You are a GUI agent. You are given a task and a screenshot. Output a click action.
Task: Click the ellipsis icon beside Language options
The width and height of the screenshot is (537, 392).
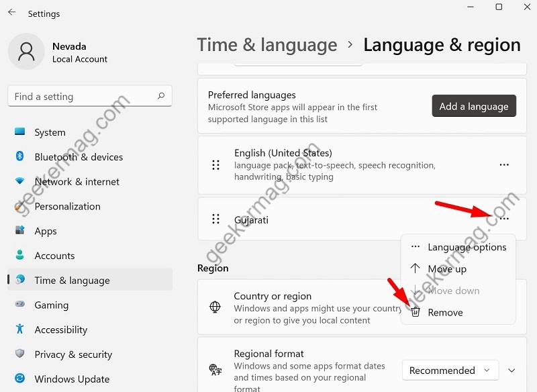point(416,246)
